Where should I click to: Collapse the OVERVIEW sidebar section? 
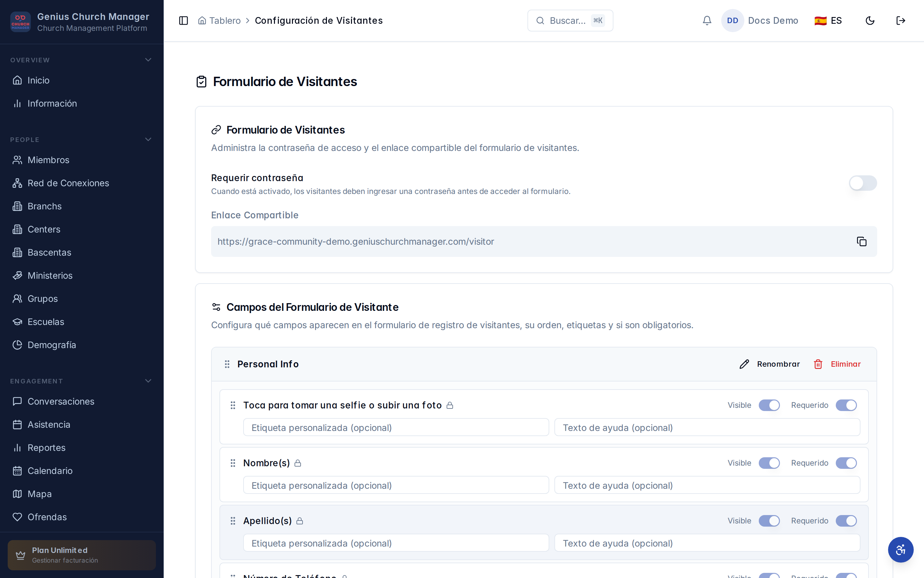click(148, 60)
